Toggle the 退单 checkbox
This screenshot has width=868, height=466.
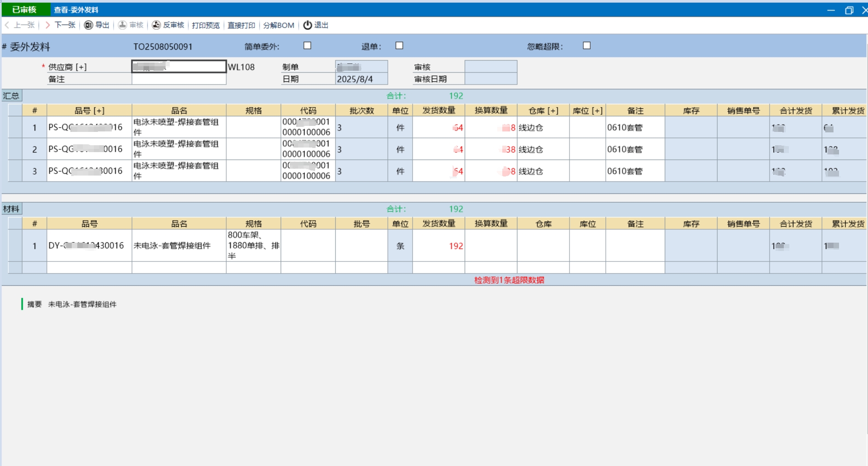[x=399, y=45]
